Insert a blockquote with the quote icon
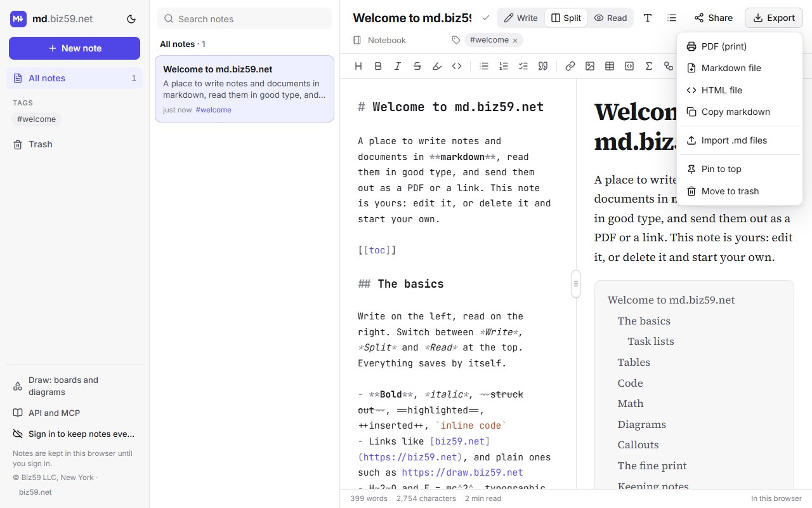 click(x=543, y=66)
